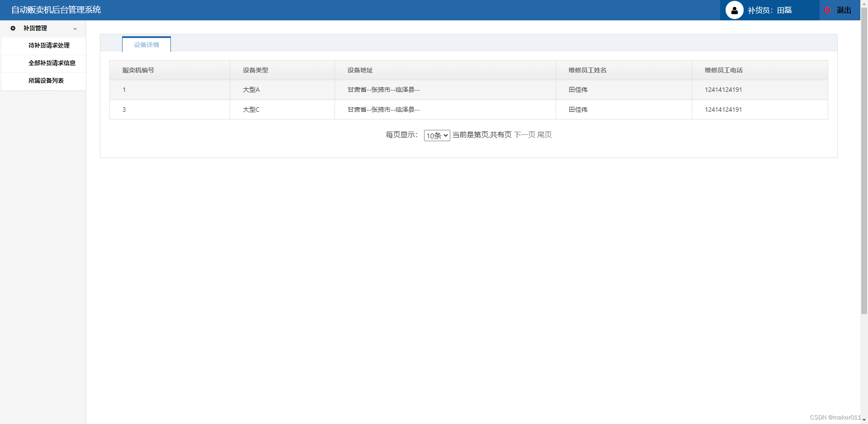The height and width of the screenshot is (424, 868).
Task: Click the gear icon beside 补货管理
Action: pyautogui.click(x=13, y=28)
